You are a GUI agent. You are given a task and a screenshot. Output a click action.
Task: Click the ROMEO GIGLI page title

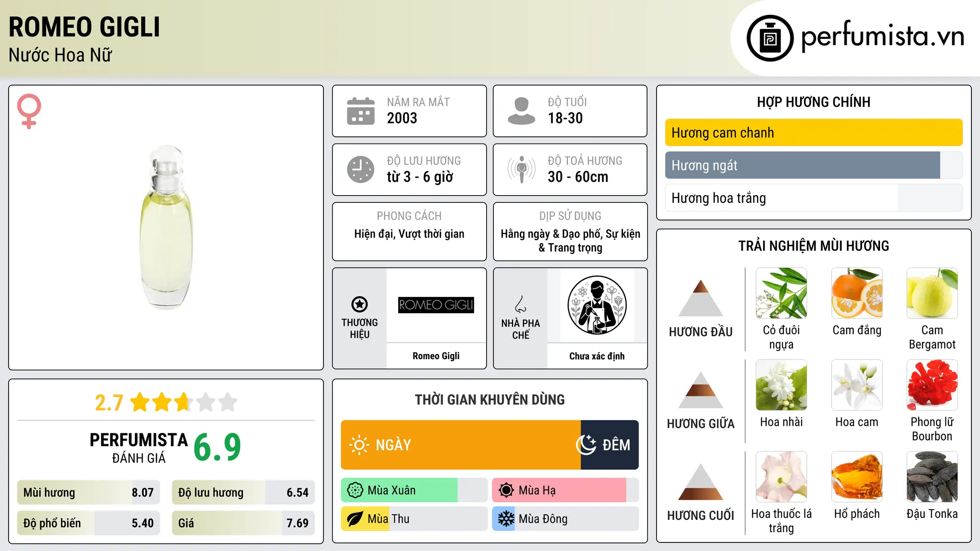[84, 27]
